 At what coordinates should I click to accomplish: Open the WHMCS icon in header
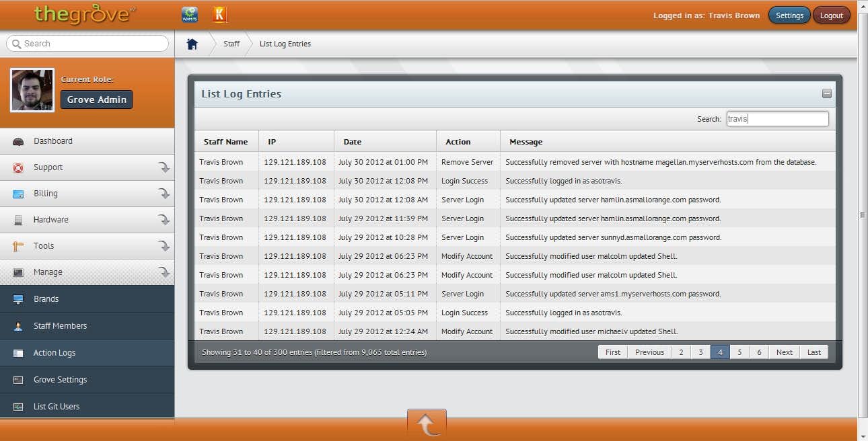[x=190, y=15]
